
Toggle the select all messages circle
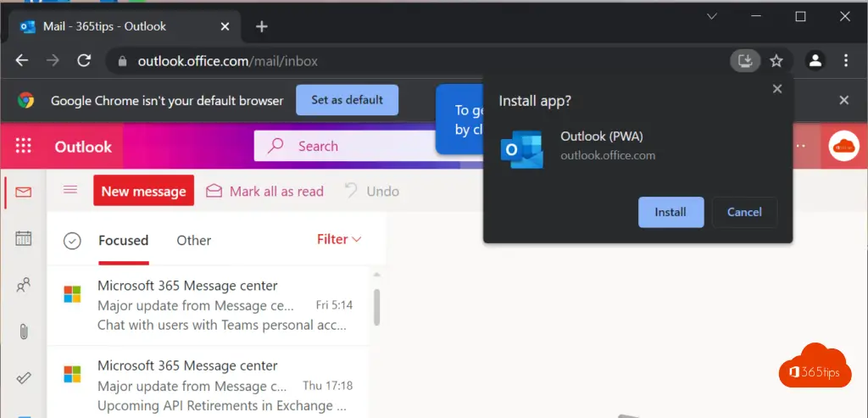73,241
